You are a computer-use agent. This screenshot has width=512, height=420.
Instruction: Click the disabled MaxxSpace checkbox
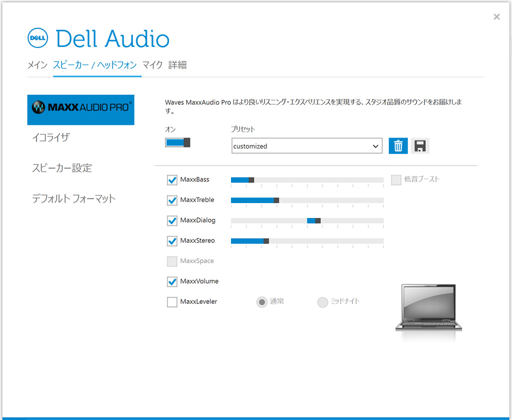[x=172, y=261]
